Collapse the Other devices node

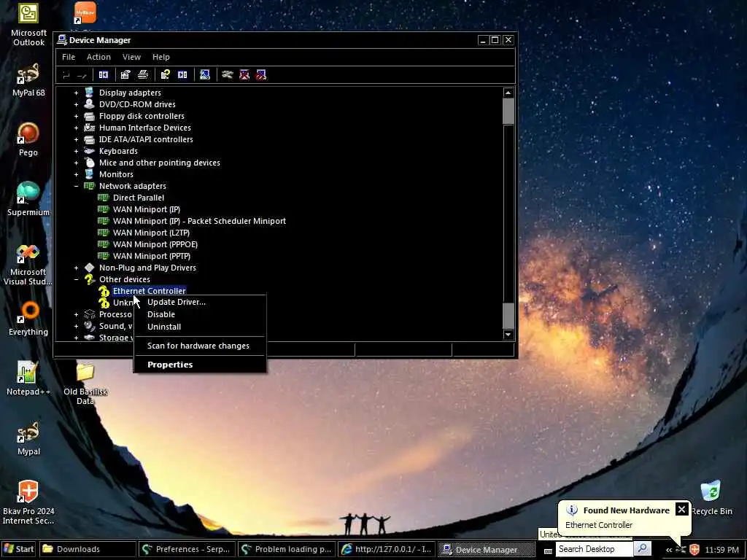[76, 279]
